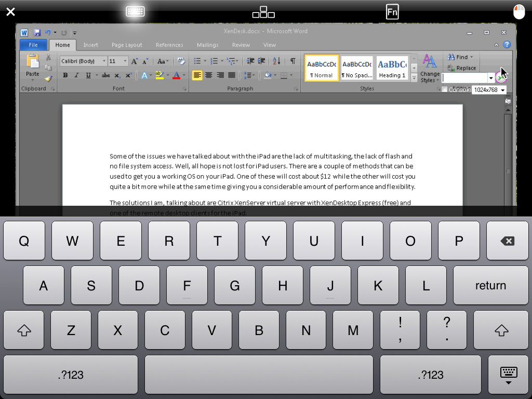Apply the red font color
The image size is (532, 399).
click(x=176, y=75)
